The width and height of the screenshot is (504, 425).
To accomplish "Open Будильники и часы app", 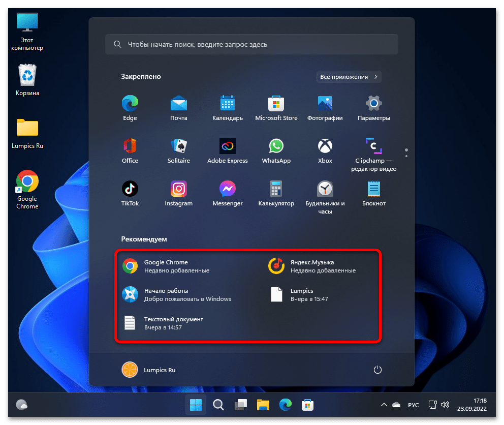I will (325, 197).
